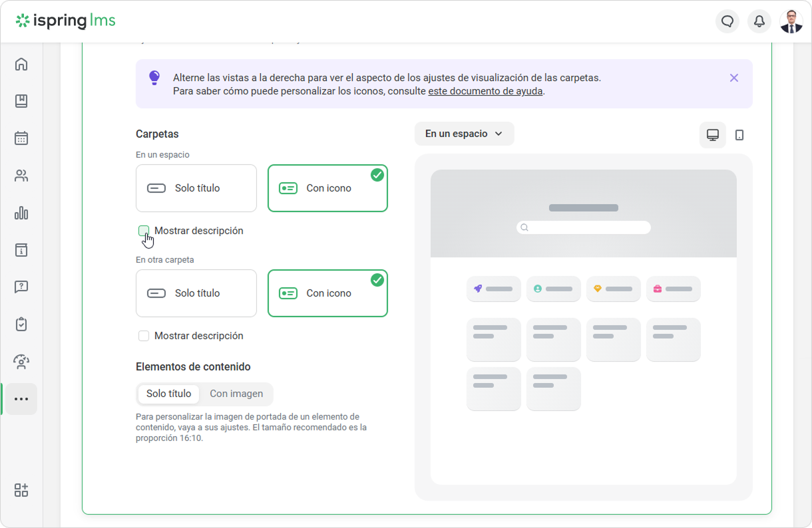
Task: Open the course catalog book icon
Action: point(21,101)
